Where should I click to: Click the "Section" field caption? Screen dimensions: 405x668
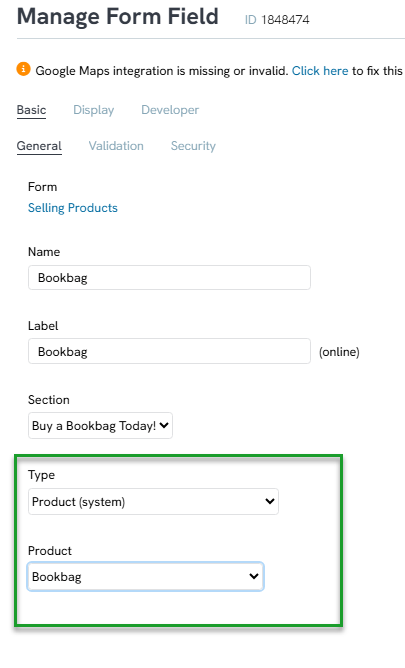(x=49, y=400)
